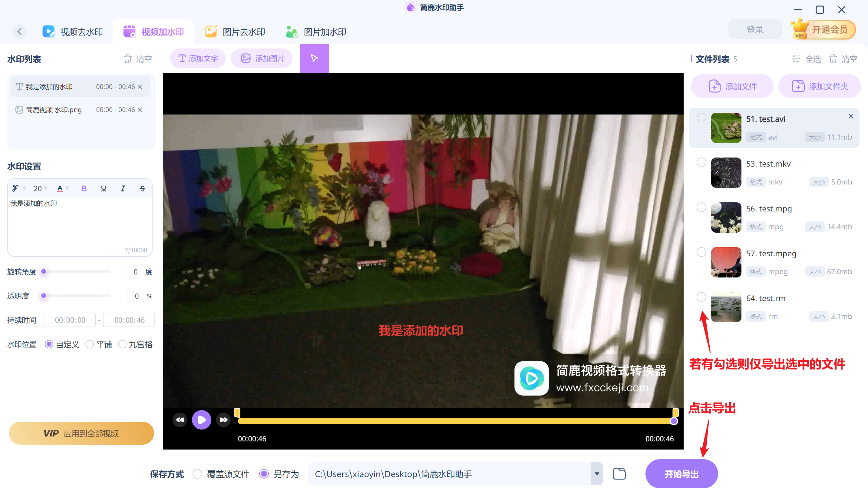Screen dimensions: 868x498
Task: Click the 开始导出 export button
Action: click(681, 474)
